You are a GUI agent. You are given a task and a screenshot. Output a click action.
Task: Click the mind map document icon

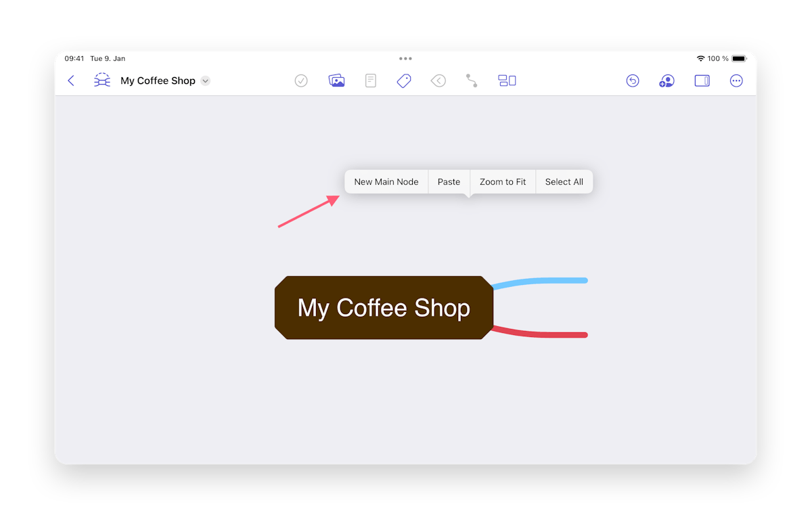(101, 81)
